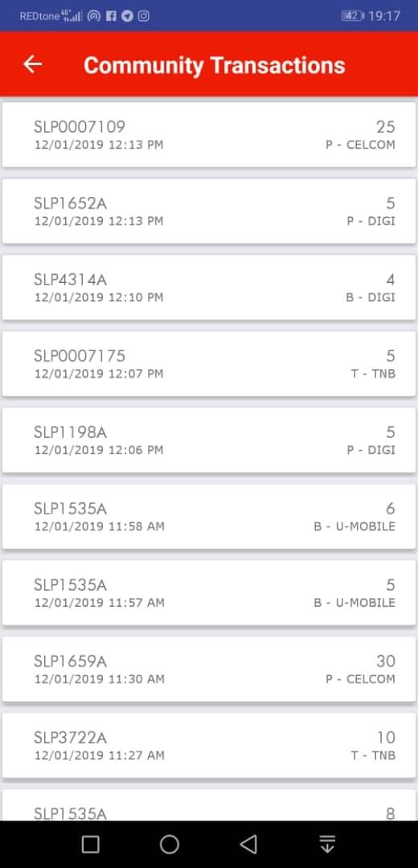418x868 pixels.
Task: Tap the Facebook notification icon
Action: click(111, 16)
